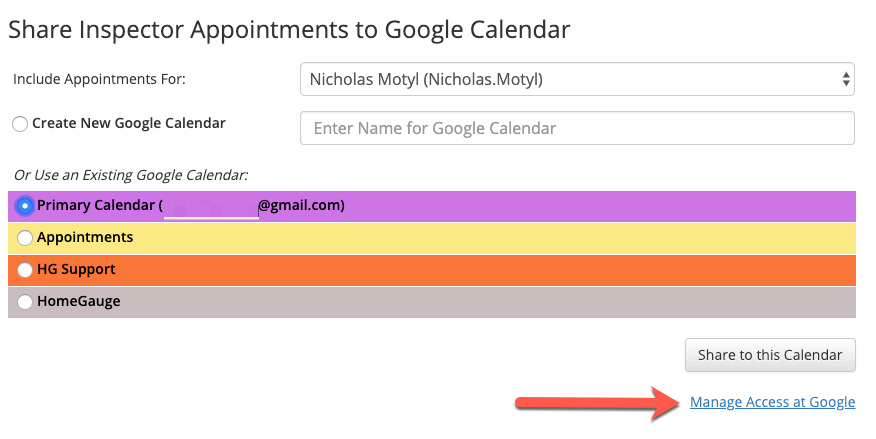Click the up-down arrows on the inspector select
This screenshot has width=876, height=439.
(x=847, y=78)
